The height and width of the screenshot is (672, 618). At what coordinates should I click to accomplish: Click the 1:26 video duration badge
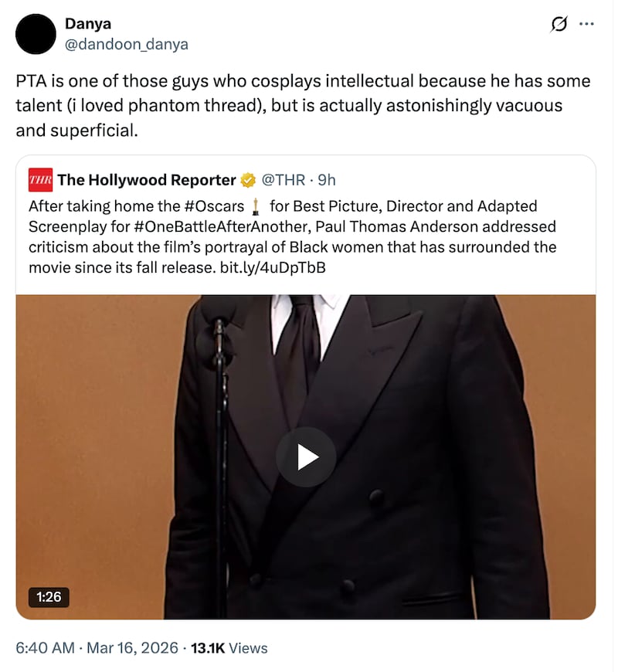49,596
